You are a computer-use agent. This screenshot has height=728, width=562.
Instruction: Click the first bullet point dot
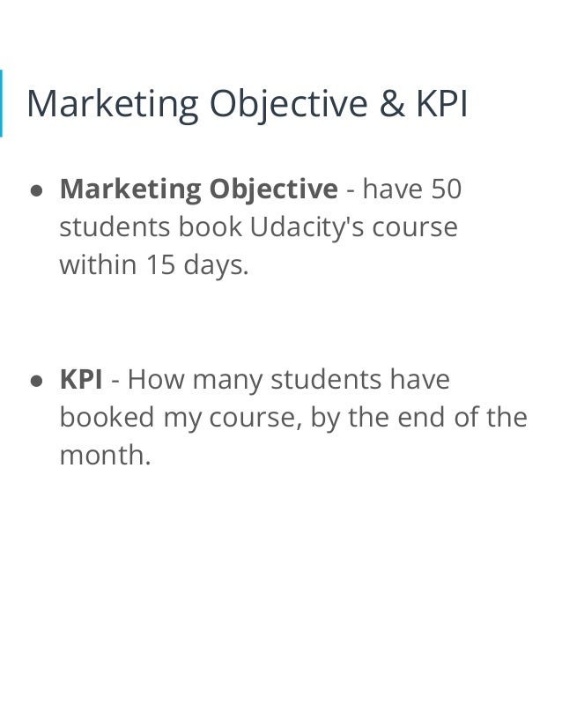pyautogui.click(x=36, y=191)
